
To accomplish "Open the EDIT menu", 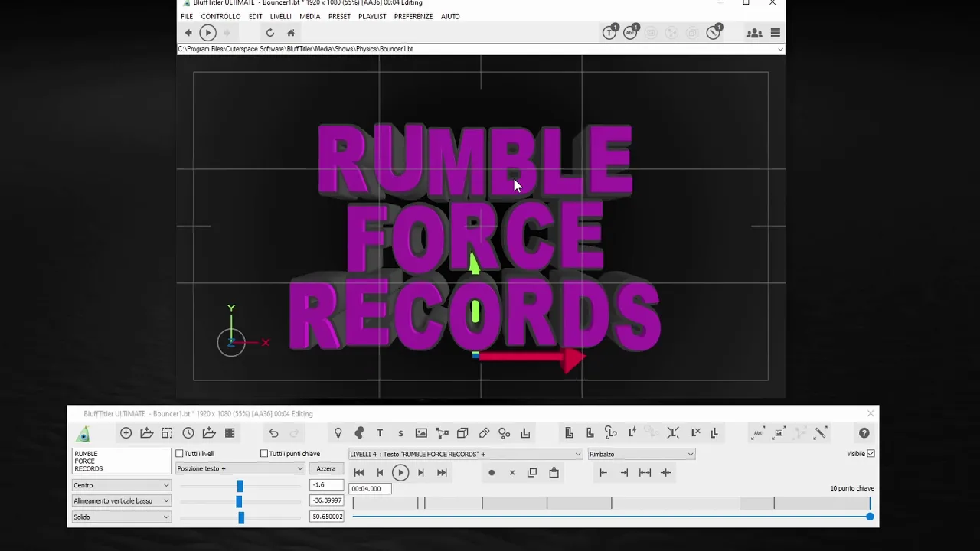I will coord(255,16).
